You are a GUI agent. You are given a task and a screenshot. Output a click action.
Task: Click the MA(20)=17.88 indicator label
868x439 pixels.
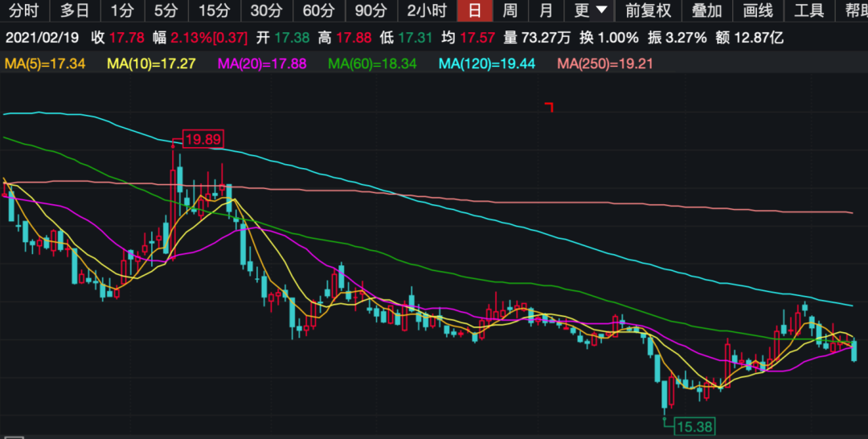(x=262, y=64)
